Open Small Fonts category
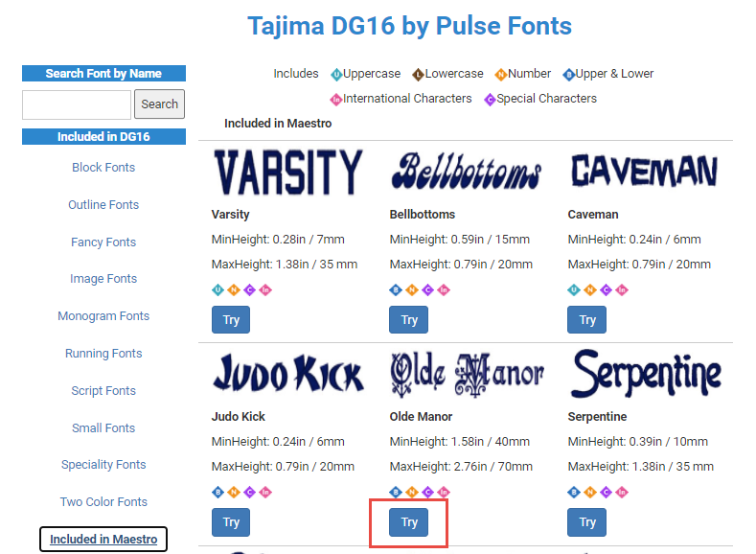This screenshot has height=554, width=756. click(x=103, y=428)
